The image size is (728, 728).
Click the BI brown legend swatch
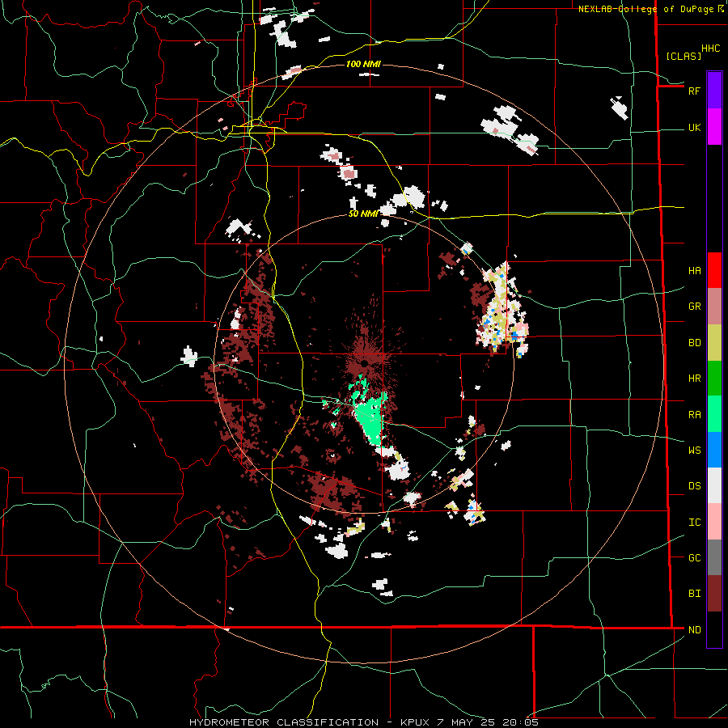coord(714,594)
